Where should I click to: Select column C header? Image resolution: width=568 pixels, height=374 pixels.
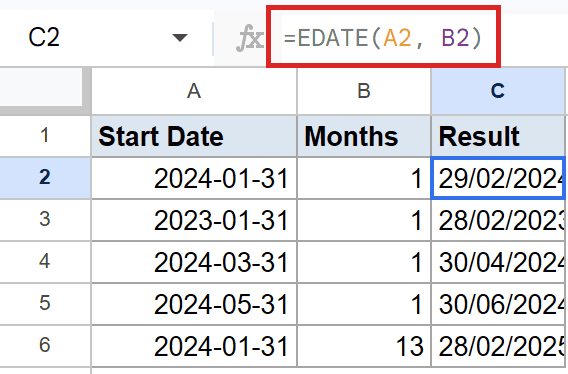tap(498, 91)
